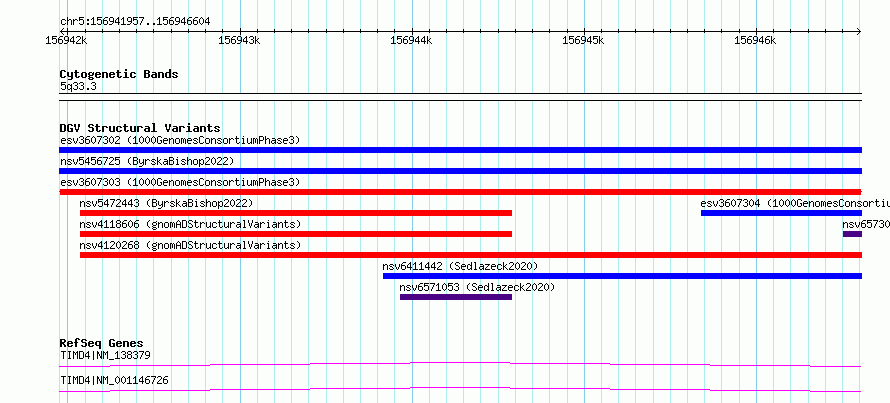
Task: Click the 156946k ruler tick label
Action: (755, 40)
